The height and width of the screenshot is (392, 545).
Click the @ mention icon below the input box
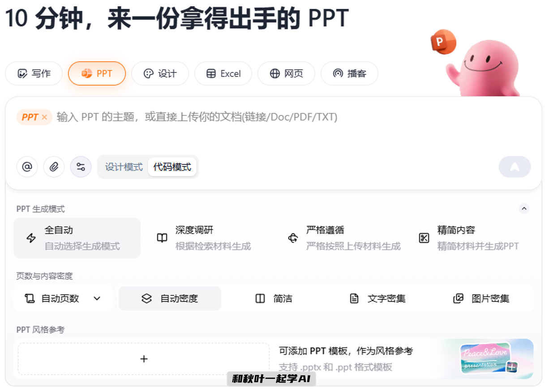coord(27,166)
